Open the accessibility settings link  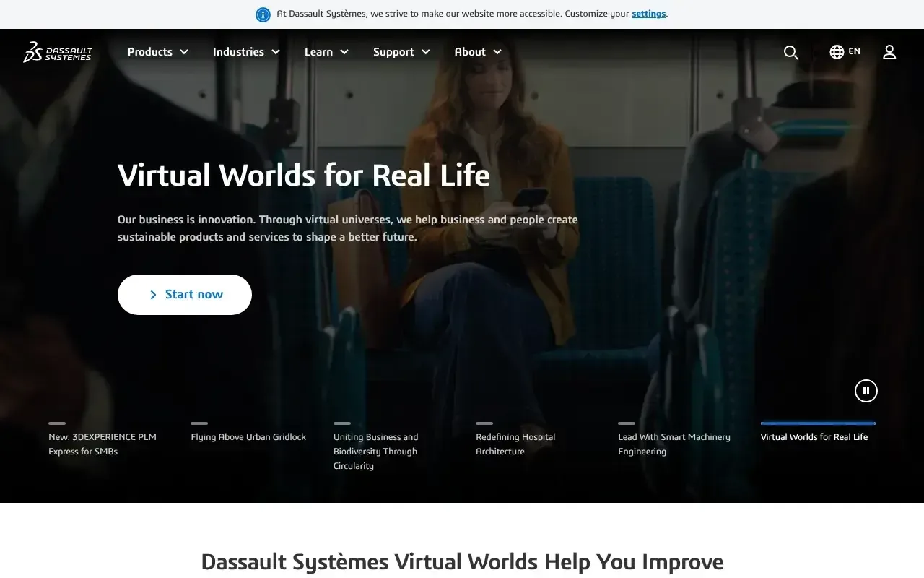click(x=648, y=13)
